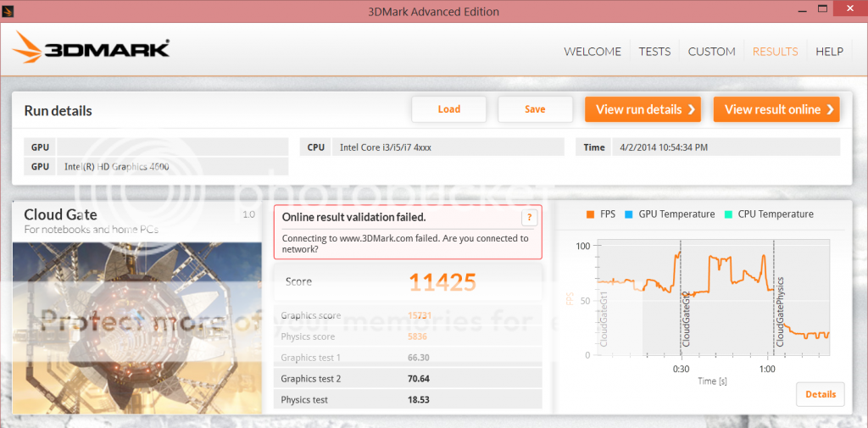This screenshot has width=868, height=428.
Task: Open View result online
Action: (776, 109)
